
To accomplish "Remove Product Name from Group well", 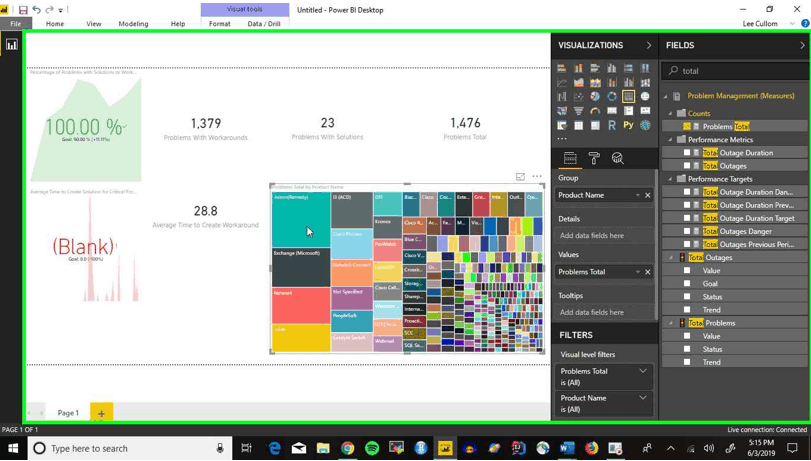I will (648, 195).
